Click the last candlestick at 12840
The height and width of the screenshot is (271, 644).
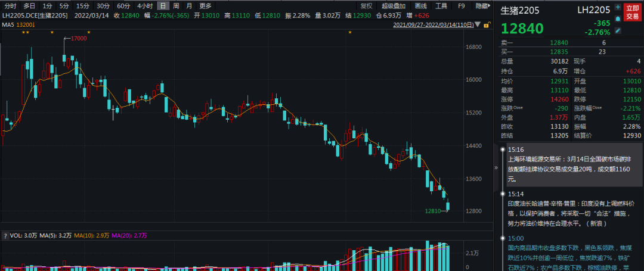coord(448,206)
